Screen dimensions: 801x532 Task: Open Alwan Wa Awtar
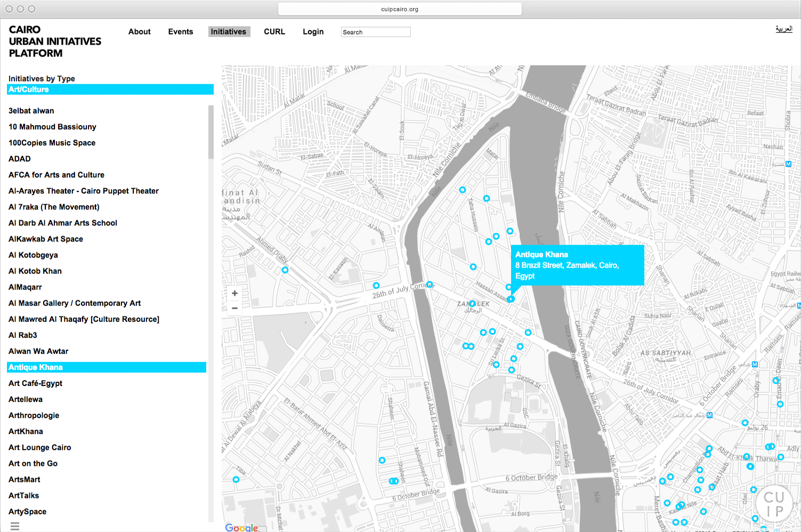coord(38,351)
